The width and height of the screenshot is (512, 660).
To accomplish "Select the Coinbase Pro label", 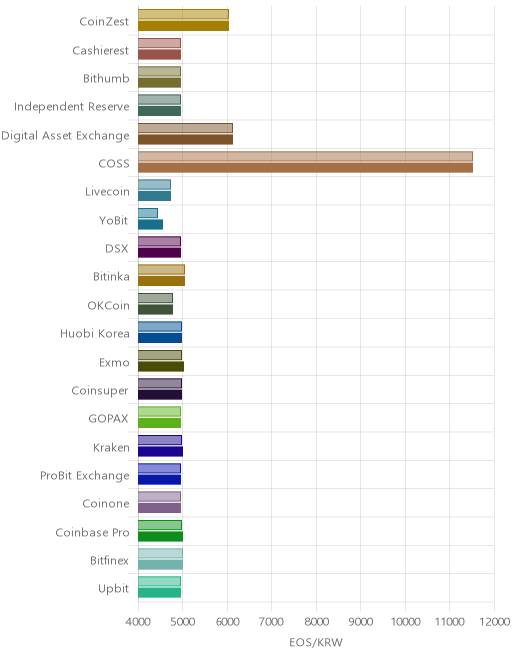I will [92, 532].
